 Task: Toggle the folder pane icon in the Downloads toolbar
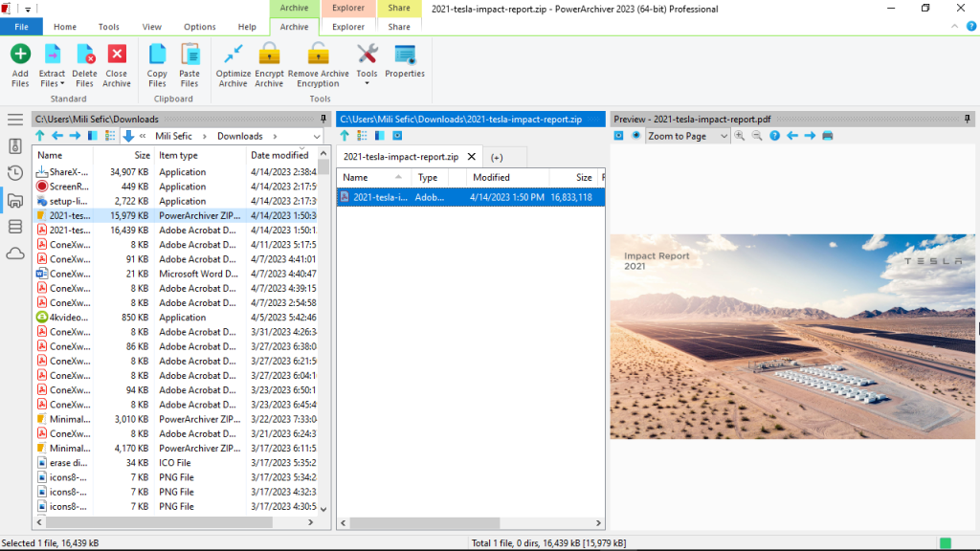(x=93, y=136)
